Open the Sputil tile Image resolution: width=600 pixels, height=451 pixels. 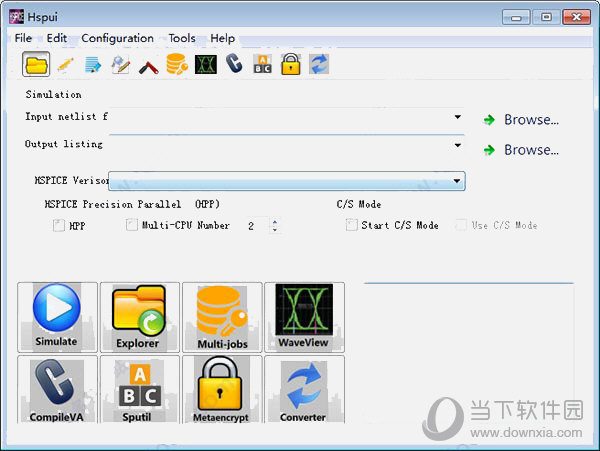[139, 389]
